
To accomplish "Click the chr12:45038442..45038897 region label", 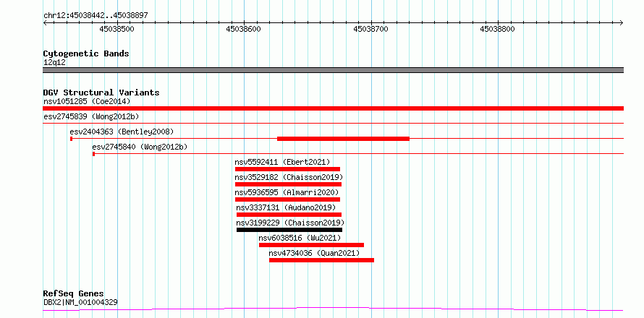I will click(x=96, y=16).
